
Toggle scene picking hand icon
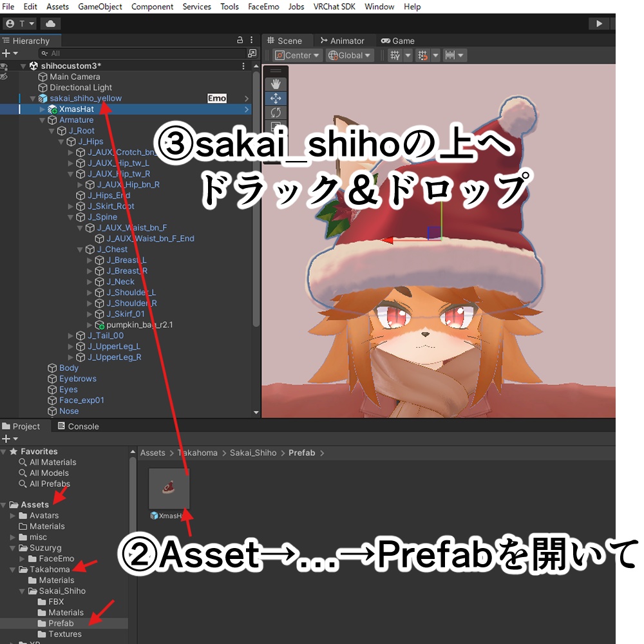(4, 77)
